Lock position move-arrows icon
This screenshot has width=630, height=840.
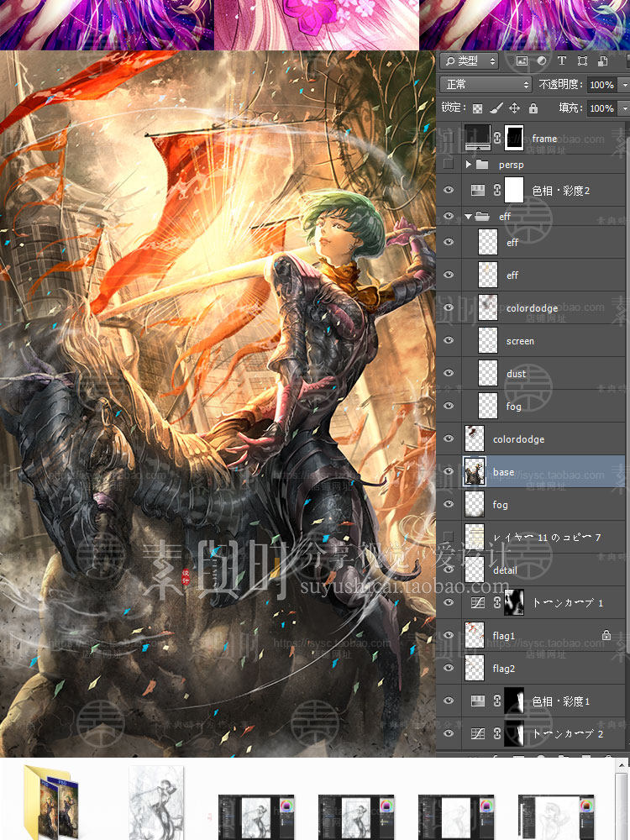coord(514,108)
